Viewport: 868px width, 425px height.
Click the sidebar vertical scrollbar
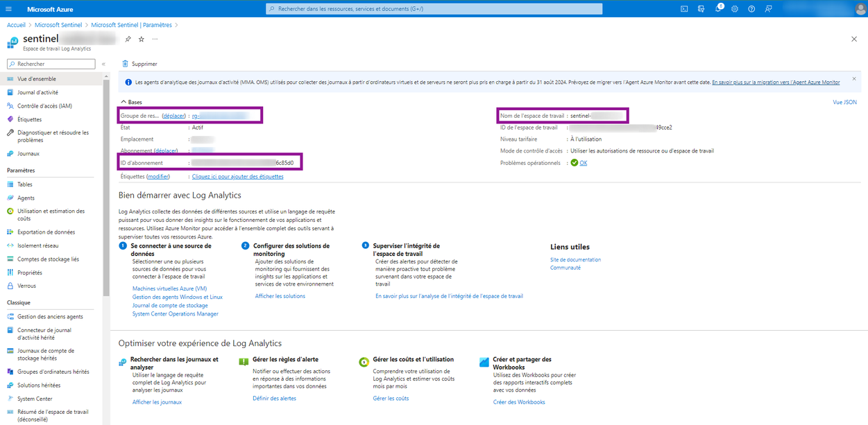106,187
